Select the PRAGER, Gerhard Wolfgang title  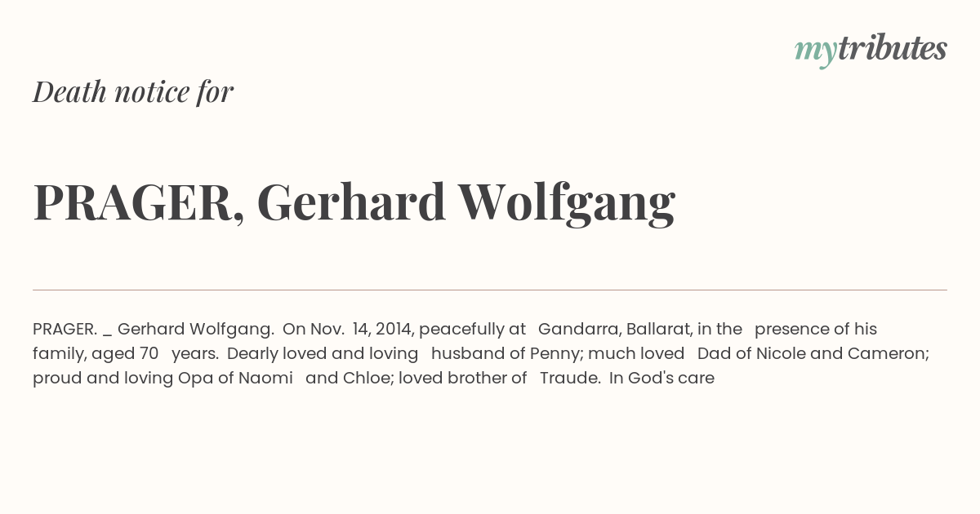(354, 203)
